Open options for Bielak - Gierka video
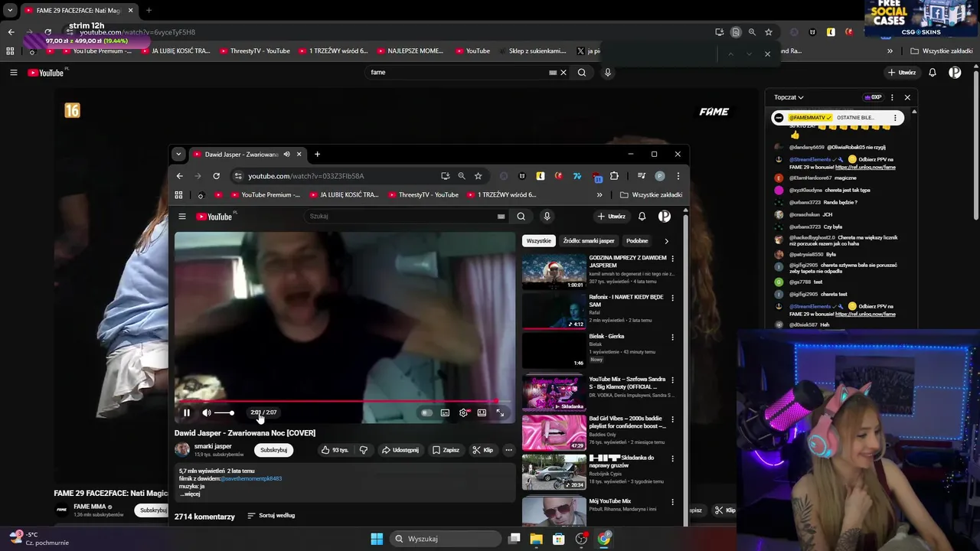Viewport: 980px width, 551px height. 673,337
